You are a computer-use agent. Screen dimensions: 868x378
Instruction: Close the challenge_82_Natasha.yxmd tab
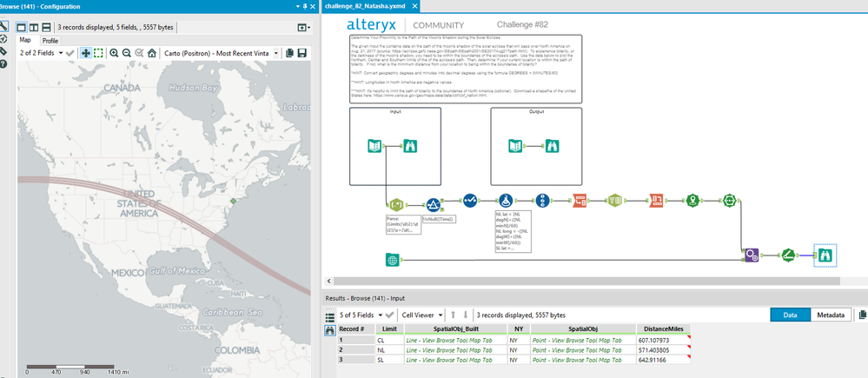point(414,5)
